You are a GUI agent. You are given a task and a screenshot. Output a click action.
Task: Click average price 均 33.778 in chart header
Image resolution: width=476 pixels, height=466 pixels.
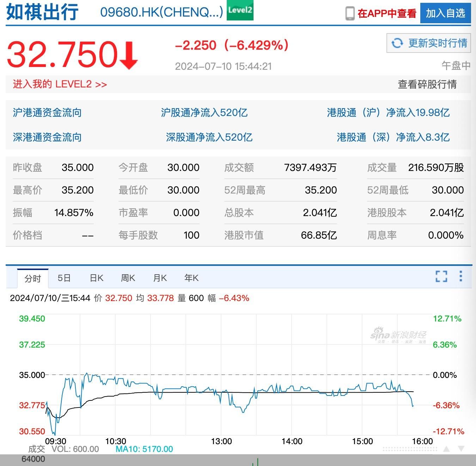[x=155, y=298]
